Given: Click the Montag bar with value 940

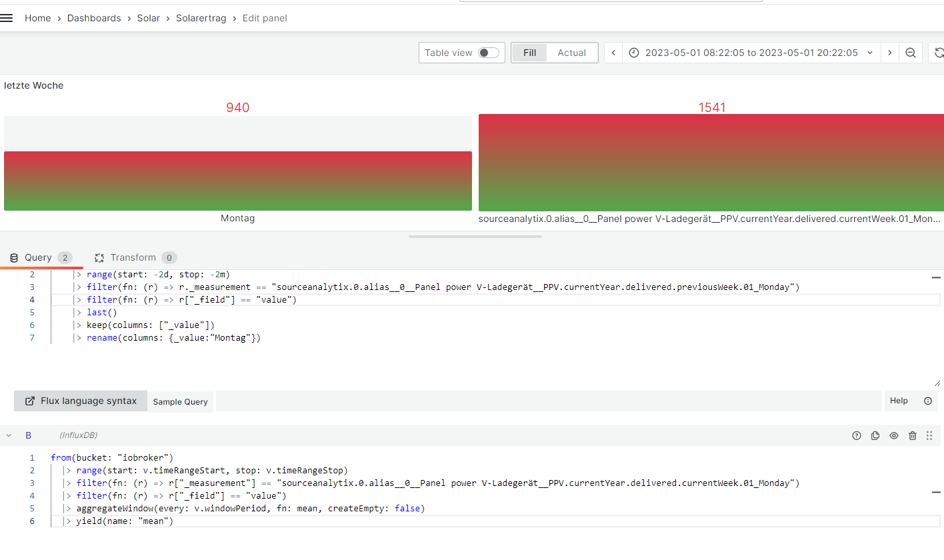Looking at the screenshot, I should pos(238,181).
